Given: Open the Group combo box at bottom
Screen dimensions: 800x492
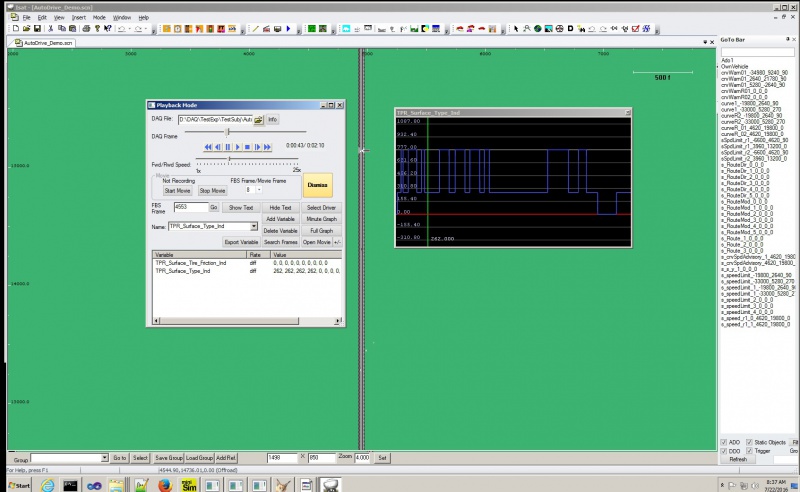Looking at the screenshot, I should click(x=104, y=458).
